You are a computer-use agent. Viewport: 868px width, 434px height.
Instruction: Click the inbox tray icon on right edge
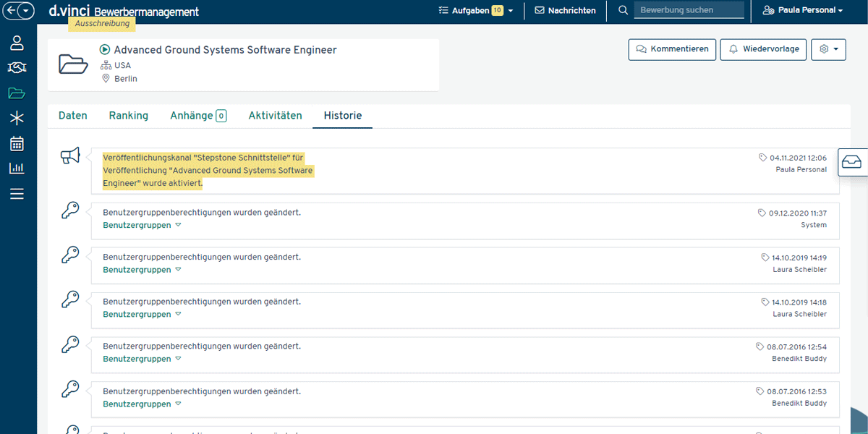tap(852, 162)
